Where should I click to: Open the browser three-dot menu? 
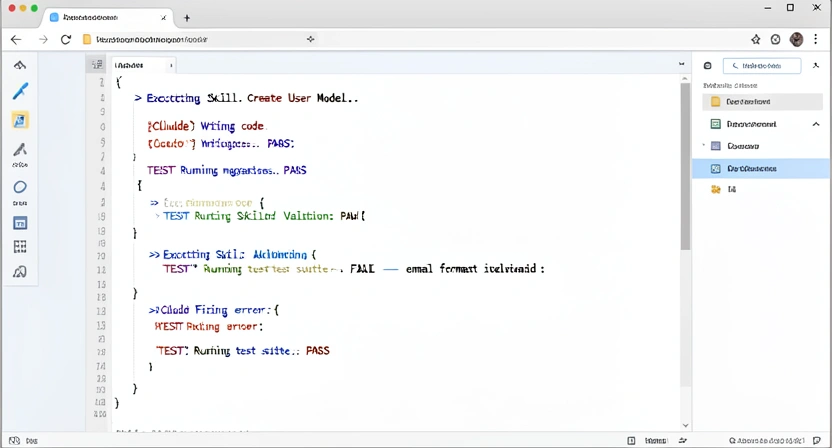click(816, 39)
